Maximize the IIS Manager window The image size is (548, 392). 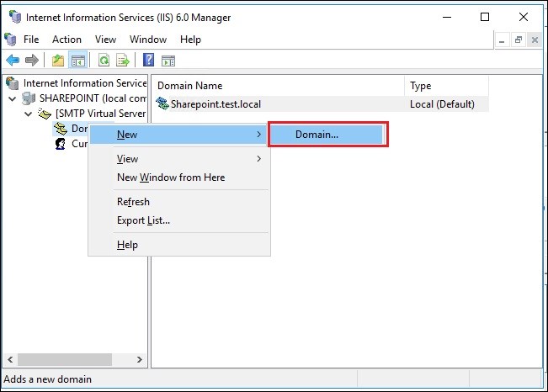click(x=485, y=17)
